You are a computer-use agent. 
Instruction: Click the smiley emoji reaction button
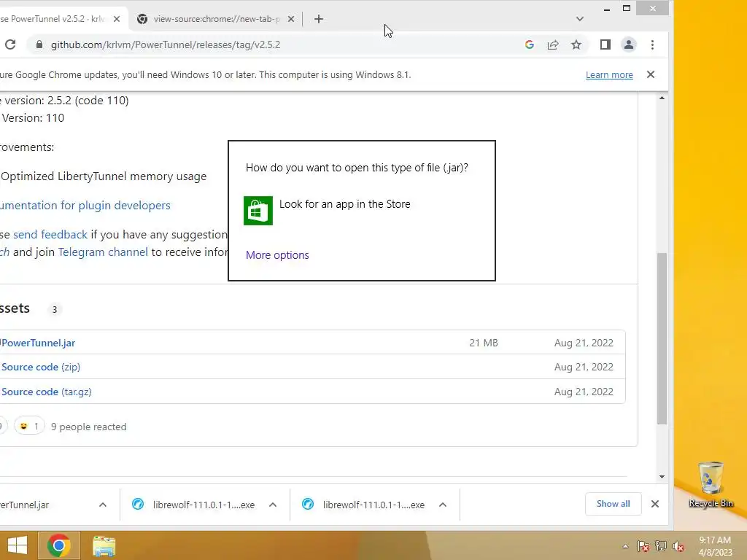pyautogui.click(x=29, y=426)
